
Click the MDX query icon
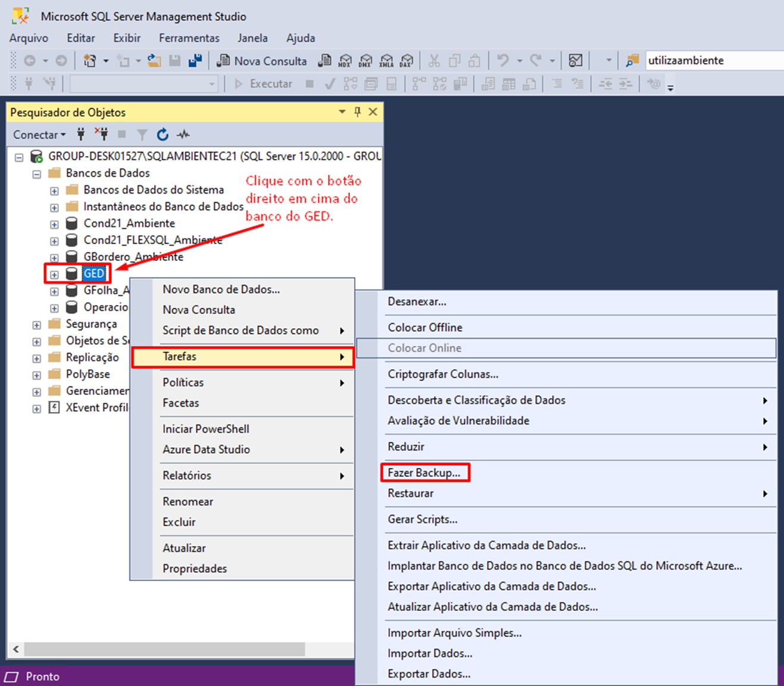345,61
